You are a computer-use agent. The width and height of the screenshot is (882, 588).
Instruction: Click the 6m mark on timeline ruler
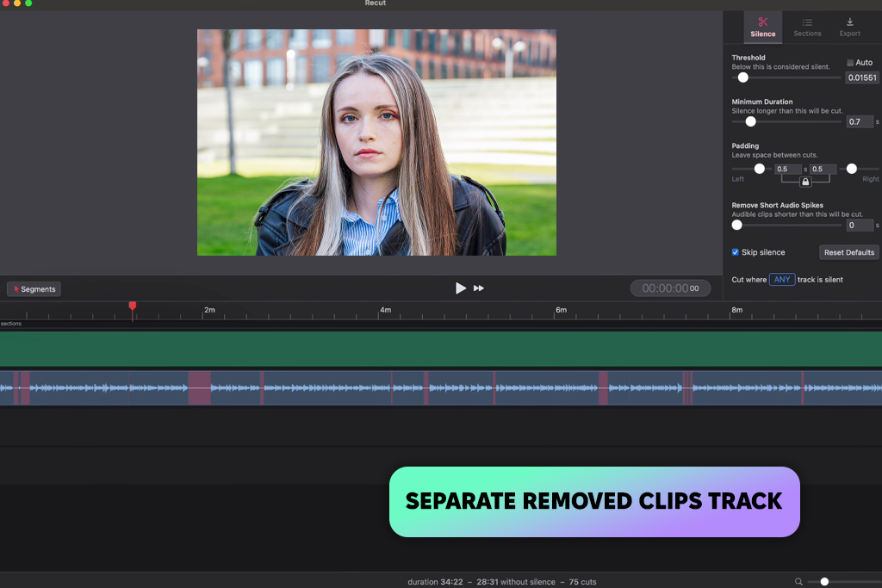pos(561,310)
